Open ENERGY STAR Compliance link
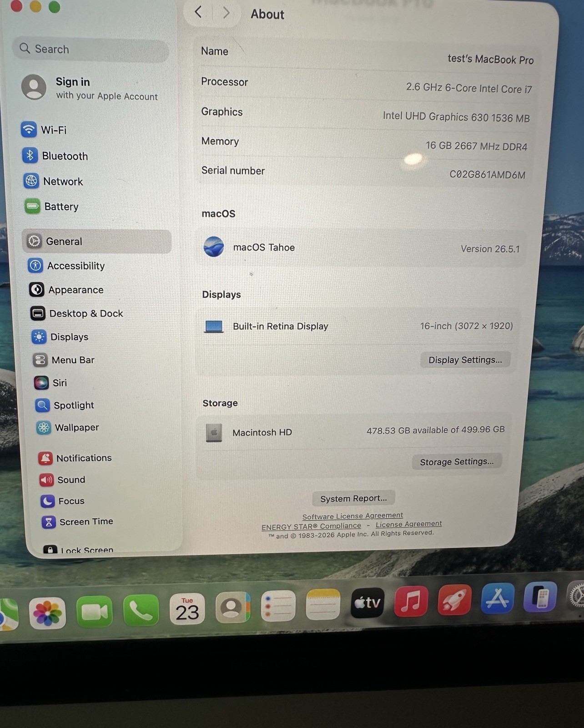 coord(311,526)
